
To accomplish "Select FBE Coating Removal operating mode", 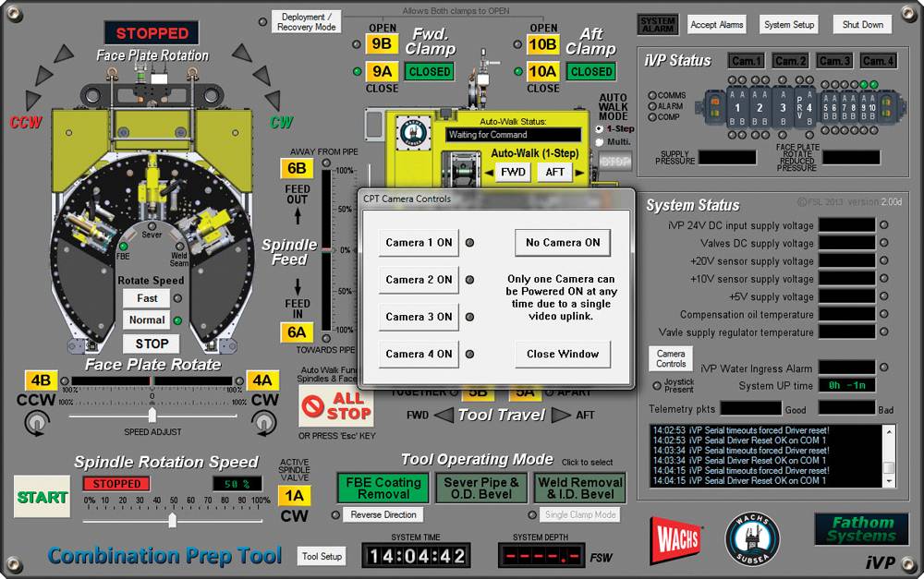I will point(383,488).
